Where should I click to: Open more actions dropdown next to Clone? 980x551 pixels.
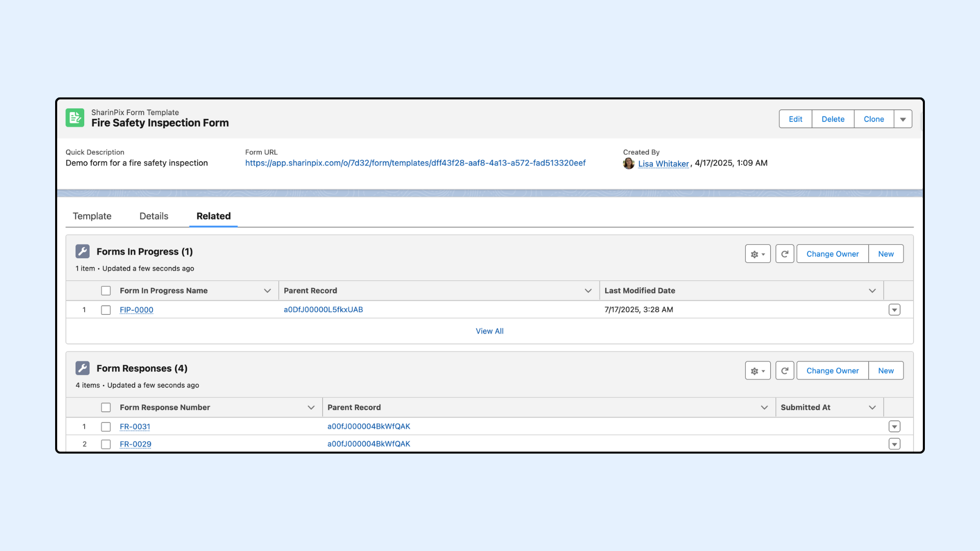903,119
